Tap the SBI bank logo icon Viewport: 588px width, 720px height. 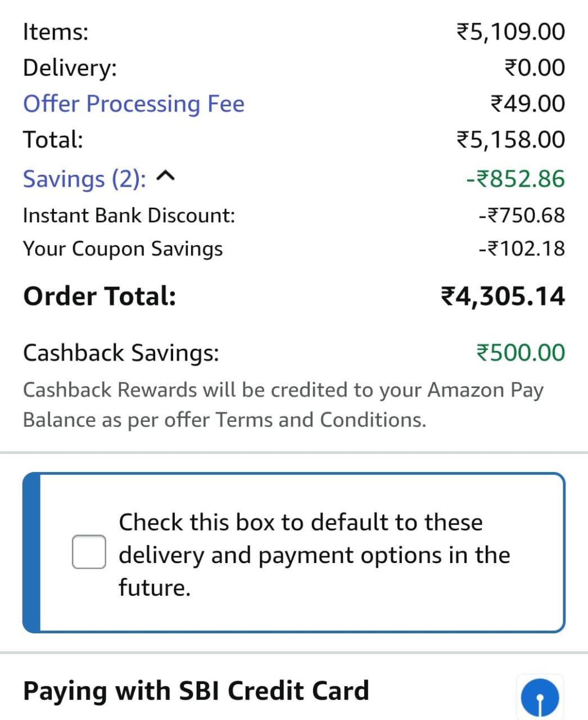(540, 697)
